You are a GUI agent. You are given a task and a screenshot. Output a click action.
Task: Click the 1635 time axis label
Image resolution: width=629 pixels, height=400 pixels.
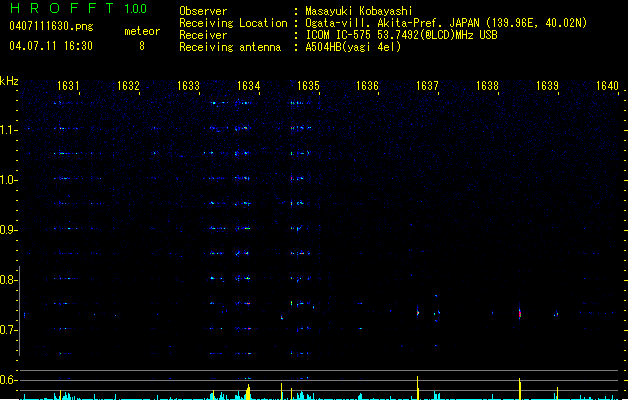click(x=308, y=86)
